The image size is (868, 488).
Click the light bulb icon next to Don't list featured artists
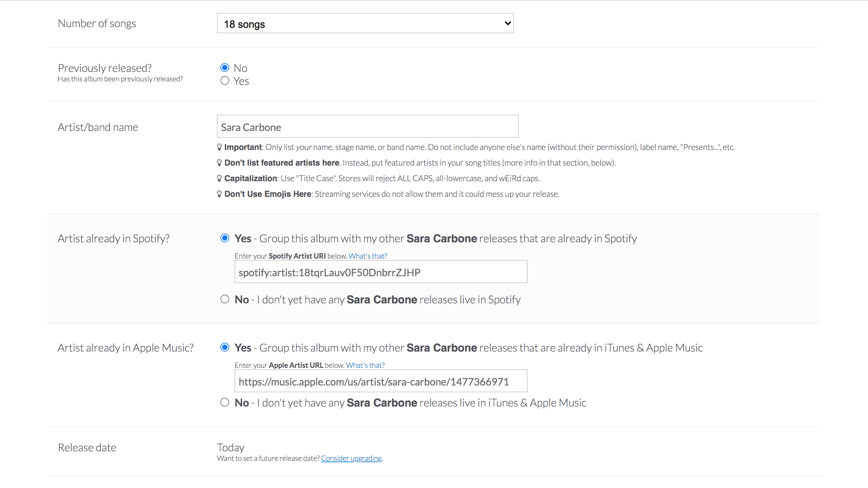click(219, 163)
